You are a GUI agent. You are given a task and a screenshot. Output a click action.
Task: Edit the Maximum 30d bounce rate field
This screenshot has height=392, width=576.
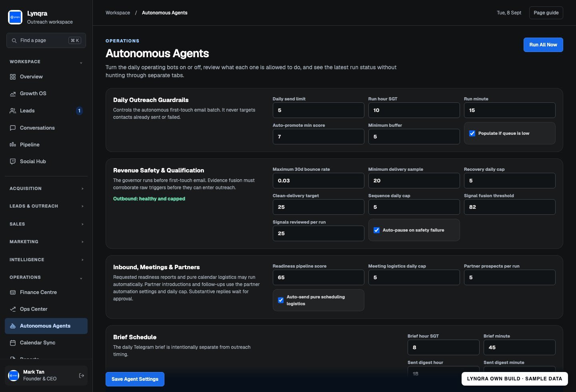pyautogui.click(x=318, y=181)
